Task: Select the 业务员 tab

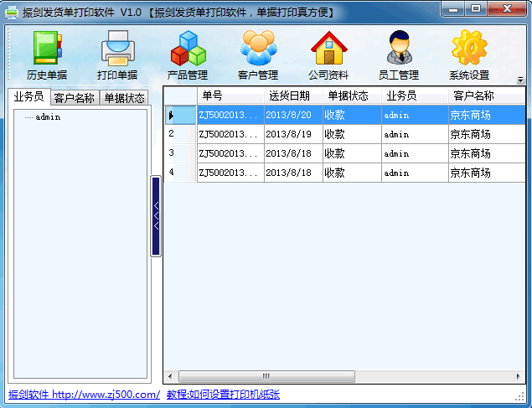Action: click(28, 97)
